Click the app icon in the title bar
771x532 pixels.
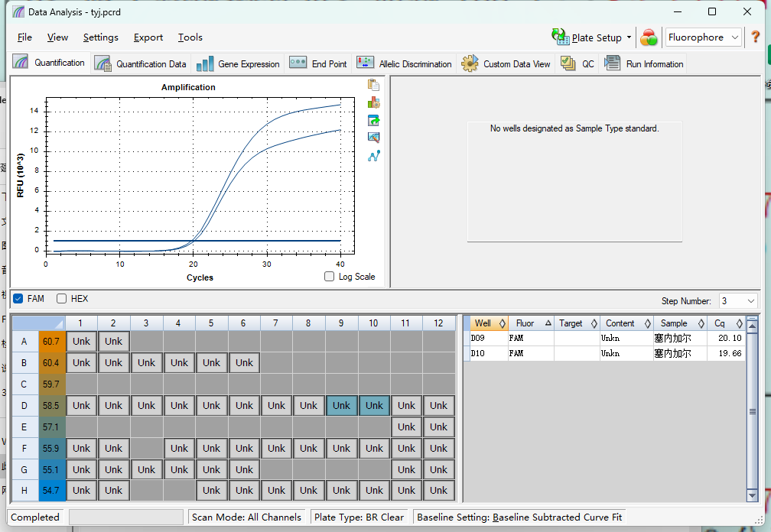point(18,11)
